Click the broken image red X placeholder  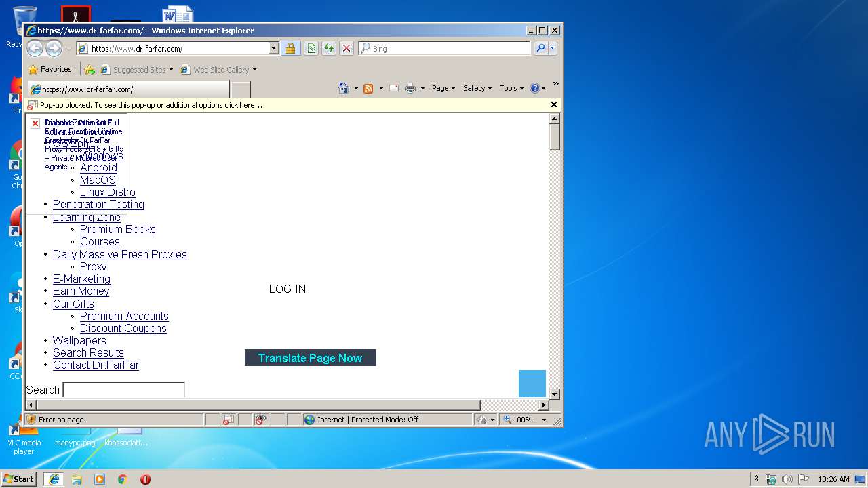(x=35, y=123)
